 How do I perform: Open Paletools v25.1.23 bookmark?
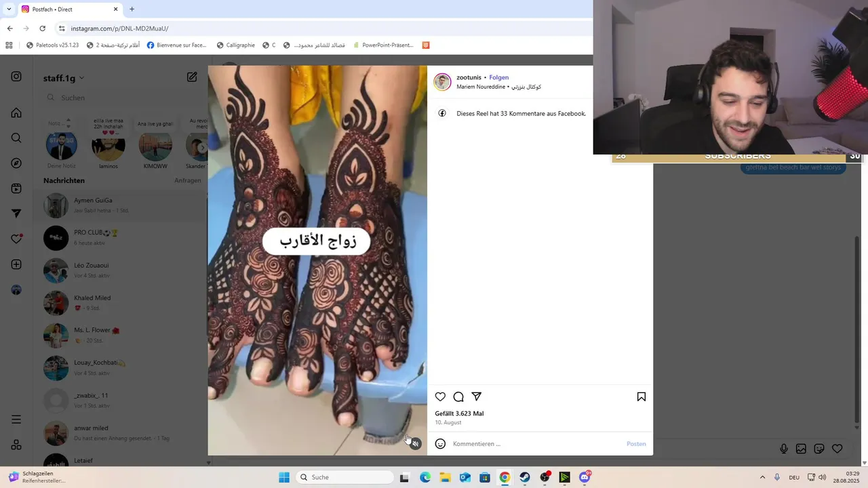pos(52,45)
